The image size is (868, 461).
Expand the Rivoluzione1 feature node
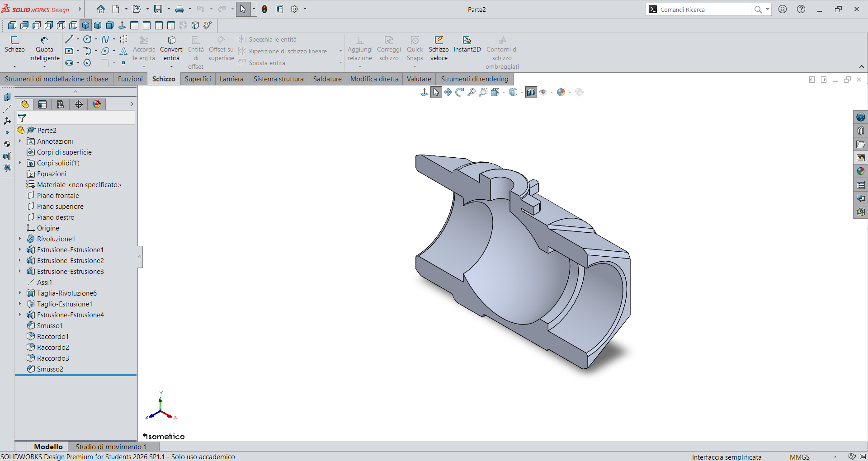20,239
